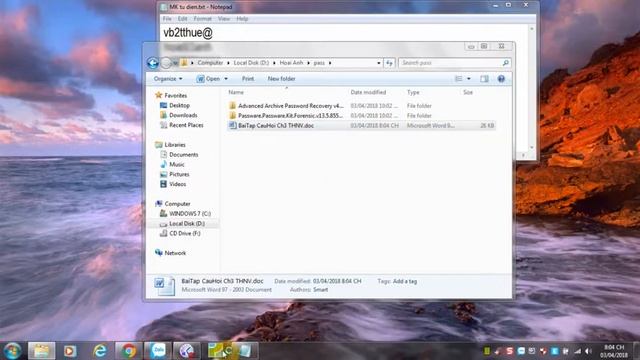Click the Explorer Back arrow button

click(x=153, y=63)
